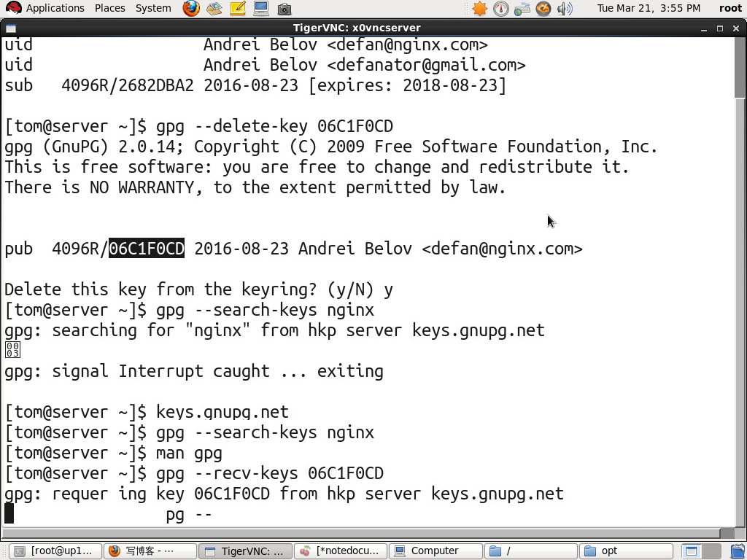Image resolution: width=747 pixels, height=560 pixels.
Task: Open the root user menu
Action: [731, 8]
